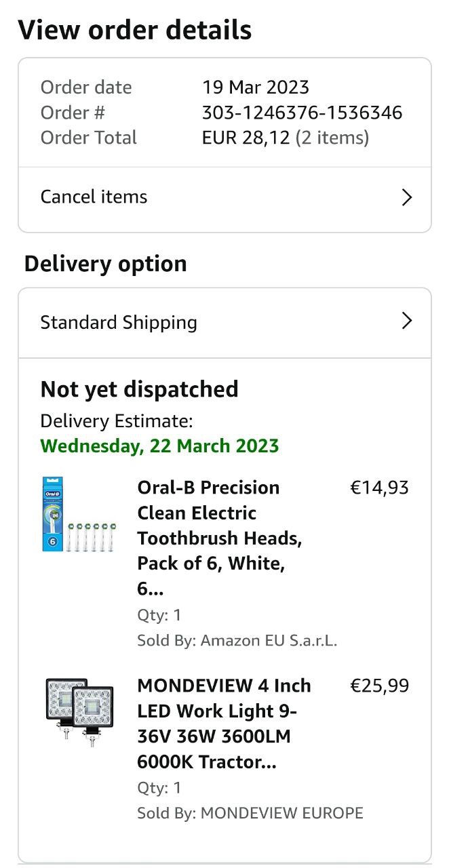Open the Cancel items chevron arrow

point(407,197)
